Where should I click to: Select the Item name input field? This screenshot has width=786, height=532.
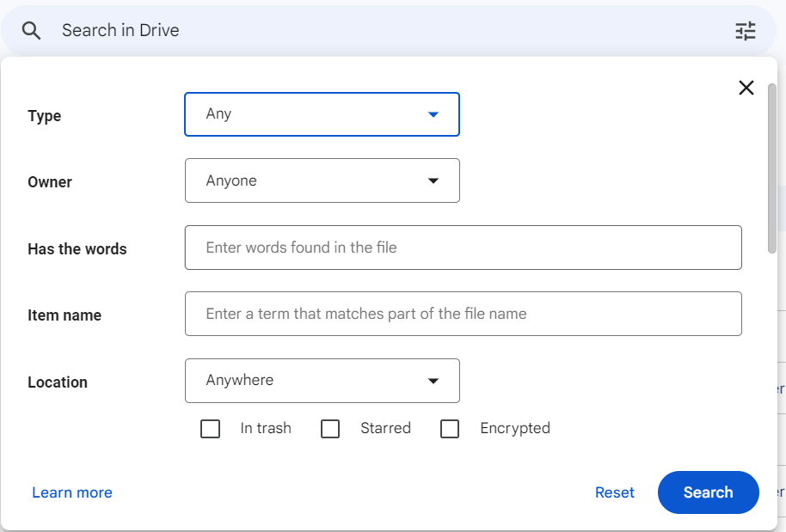463,314
